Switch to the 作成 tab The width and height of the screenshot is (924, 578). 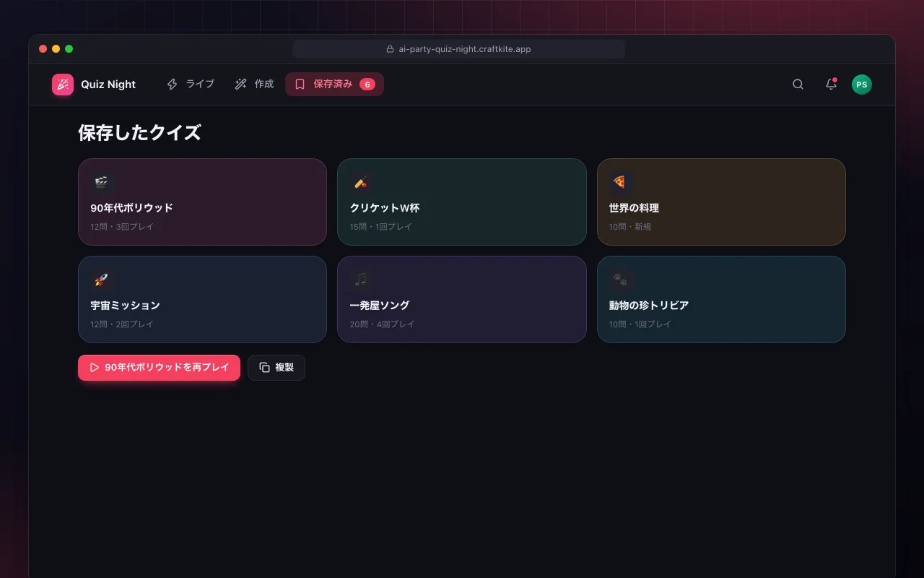tap(255, 85)
